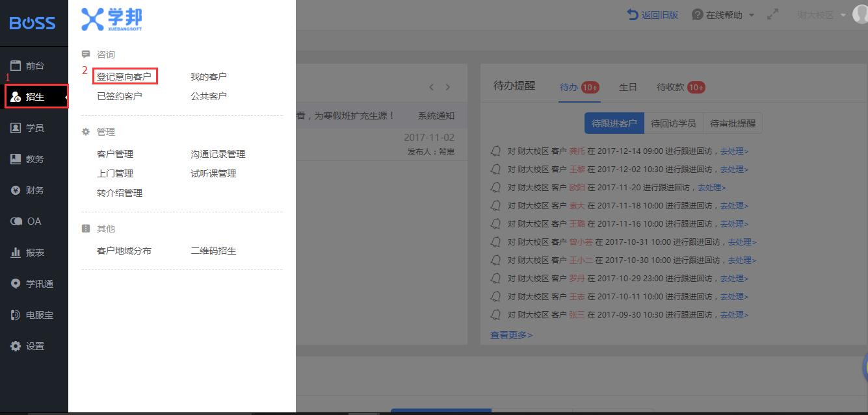This screenshot has width=868, height=415.
Task: Switch to the 生日 tab
Action: [627, 87]
